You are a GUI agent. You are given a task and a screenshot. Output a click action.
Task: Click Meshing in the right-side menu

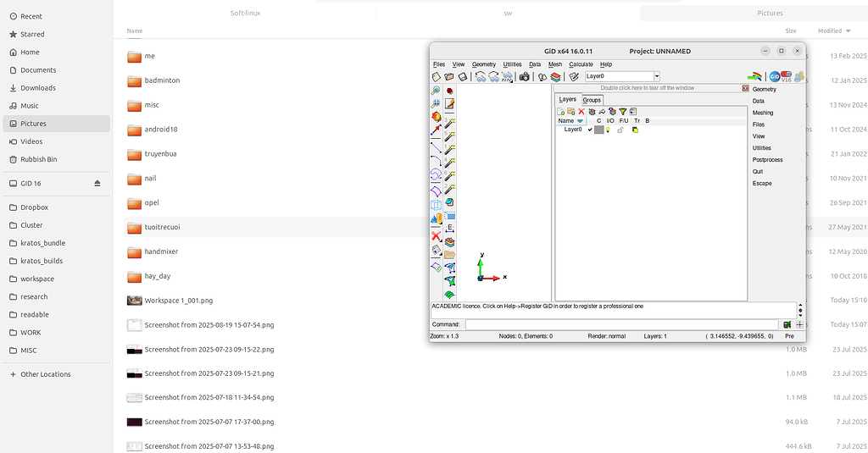coord(763,113)
